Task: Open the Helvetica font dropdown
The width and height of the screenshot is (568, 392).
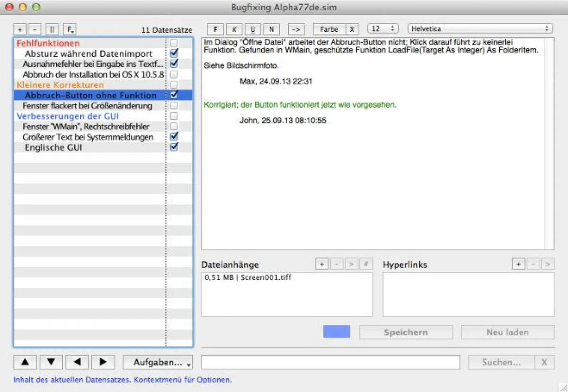Action: (x=480, y=28)
